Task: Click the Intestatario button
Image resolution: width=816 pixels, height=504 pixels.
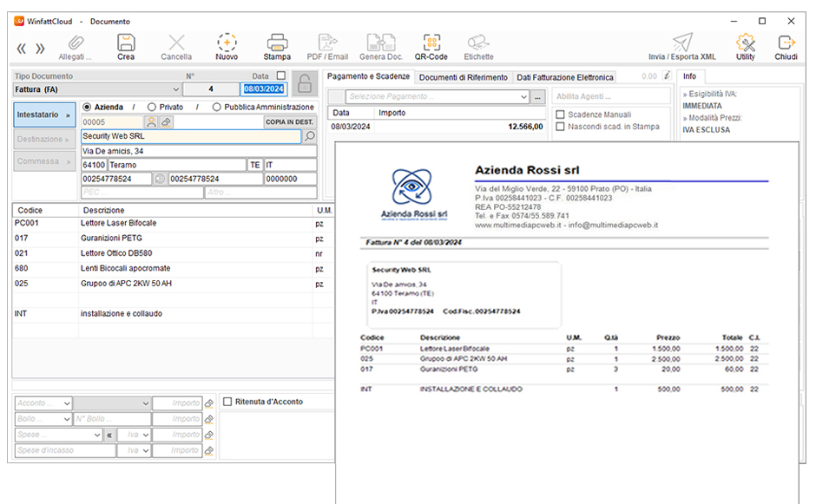Action: [x=44, y=115]
